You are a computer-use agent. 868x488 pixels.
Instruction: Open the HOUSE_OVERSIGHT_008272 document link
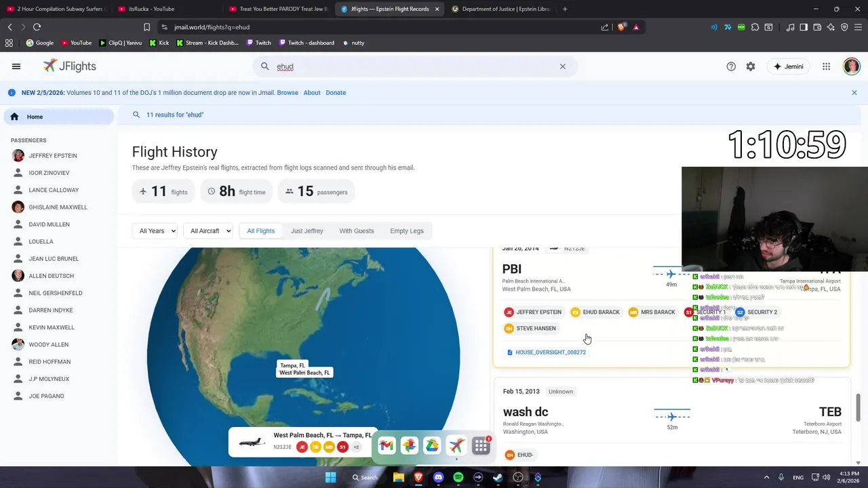(x=547, y=352)
